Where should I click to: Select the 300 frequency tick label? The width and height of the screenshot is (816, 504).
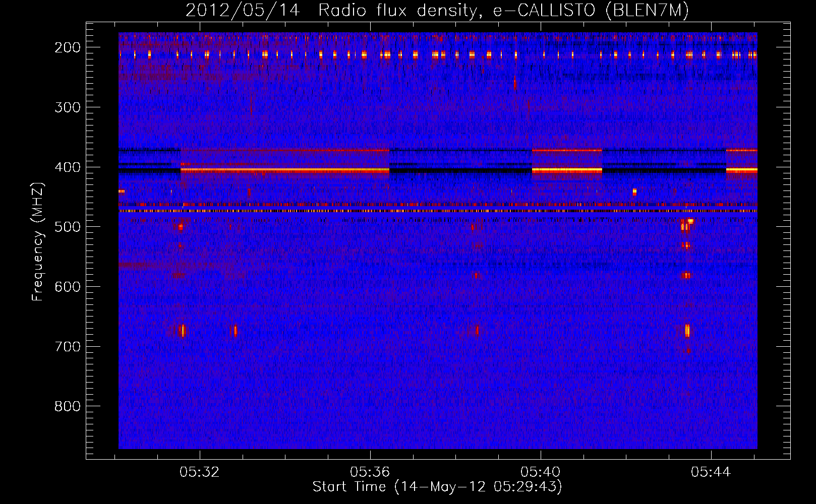[x=68, y=107]
